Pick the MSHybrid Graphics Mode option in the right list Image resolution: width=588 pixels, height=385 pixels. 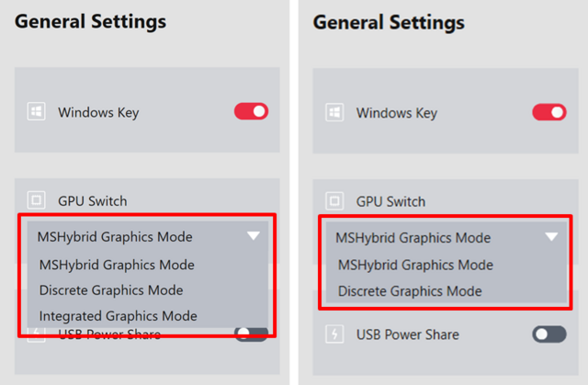pos(415,265)
